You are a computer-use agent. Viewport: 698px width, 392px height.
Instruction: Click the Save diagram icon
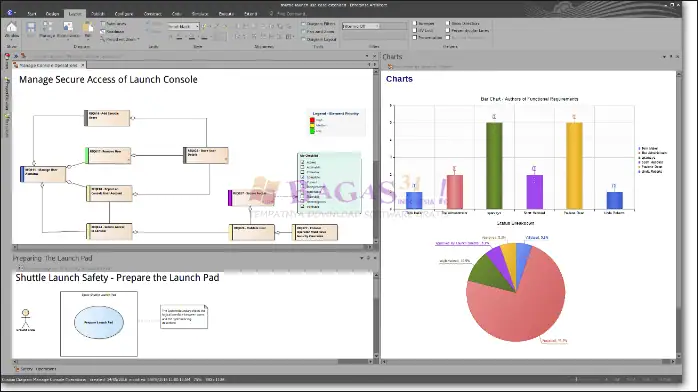tap(31, 28)
